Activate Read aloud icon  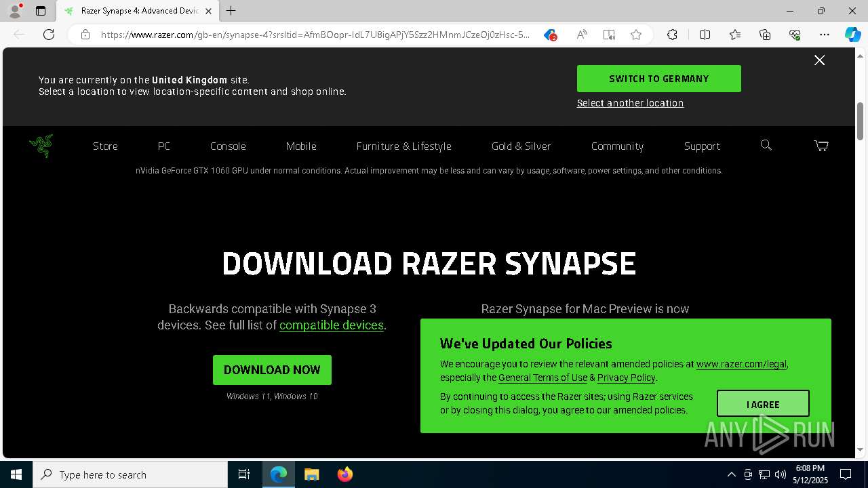click(x=582, y=35)
